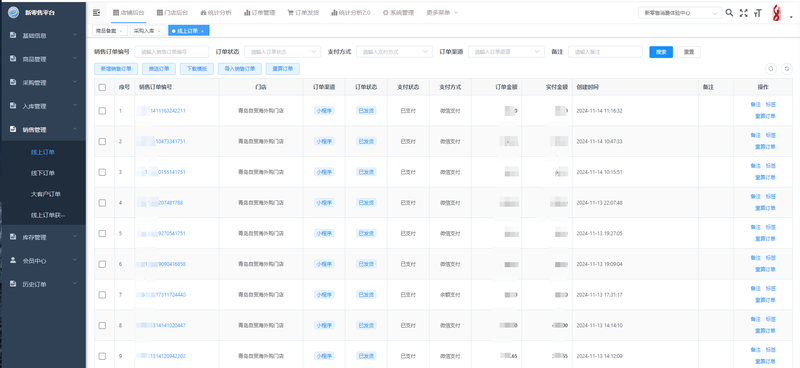Click the 备注 filter input field

click(605, 52)
